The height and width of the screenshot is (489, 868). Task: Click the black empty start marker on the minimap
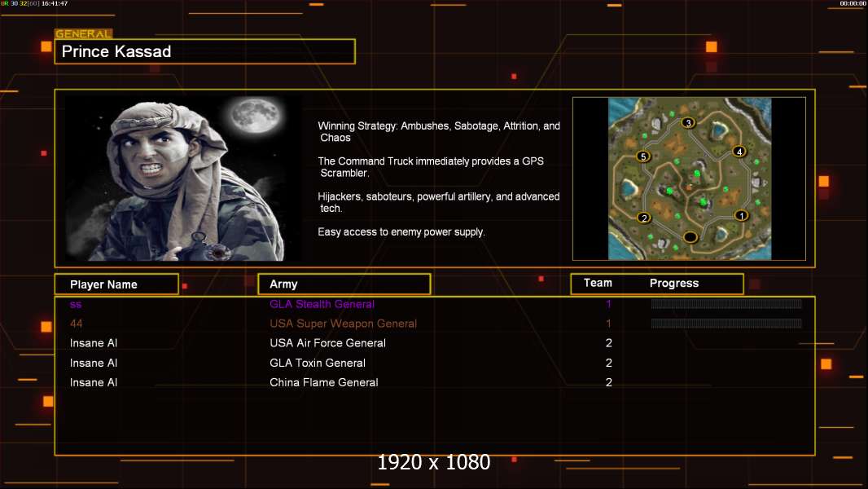690,237
